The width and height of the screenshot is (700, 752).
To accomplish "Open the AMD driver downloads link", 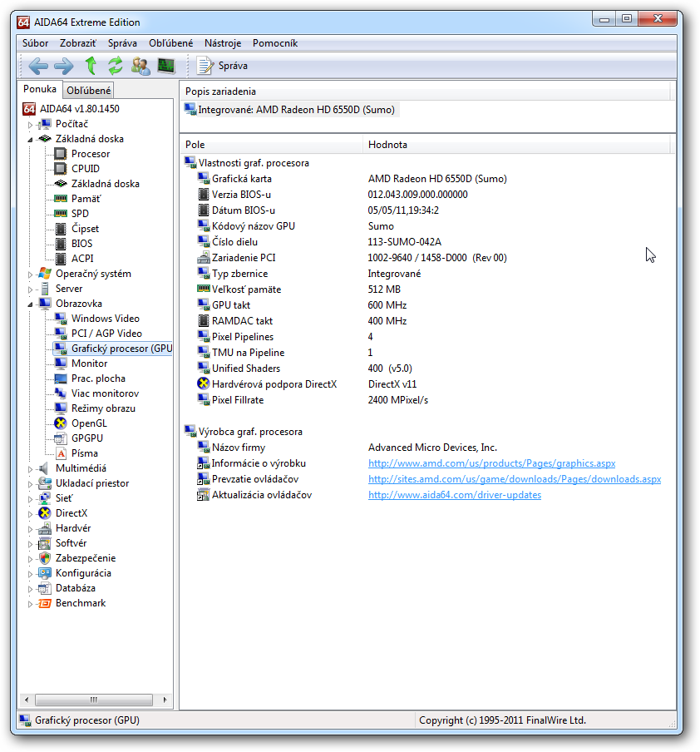I will point(515,479).
